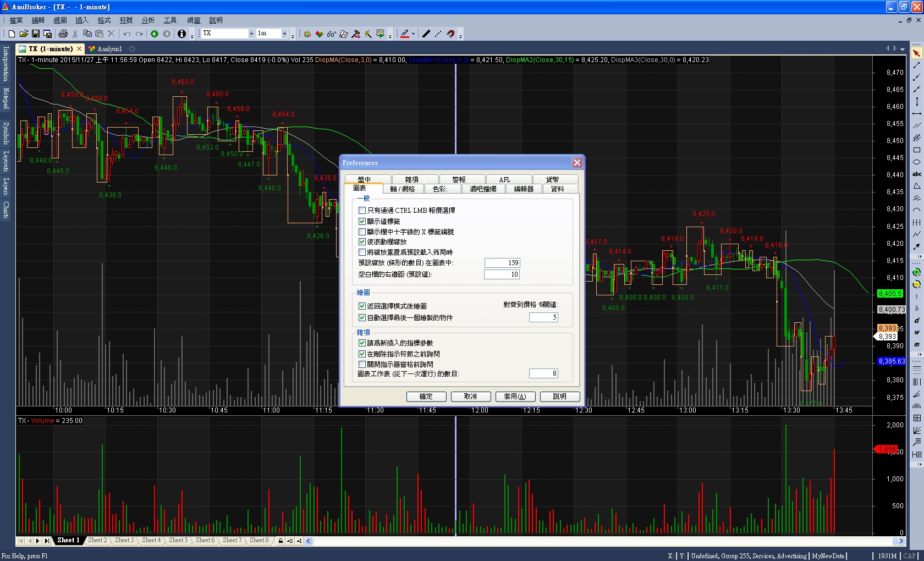Image resolution: width=924 pixels, height=561 pixels.
Task: Click the New document toolbar icon
Action: [x=12, y=34]
